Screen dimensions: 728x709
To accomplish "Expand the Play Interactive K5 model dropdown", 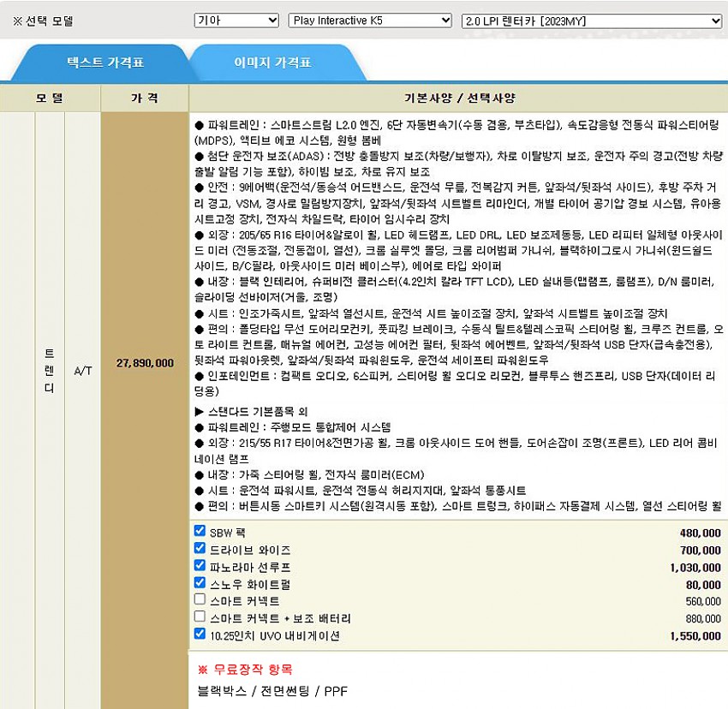I will coord(369,20).
